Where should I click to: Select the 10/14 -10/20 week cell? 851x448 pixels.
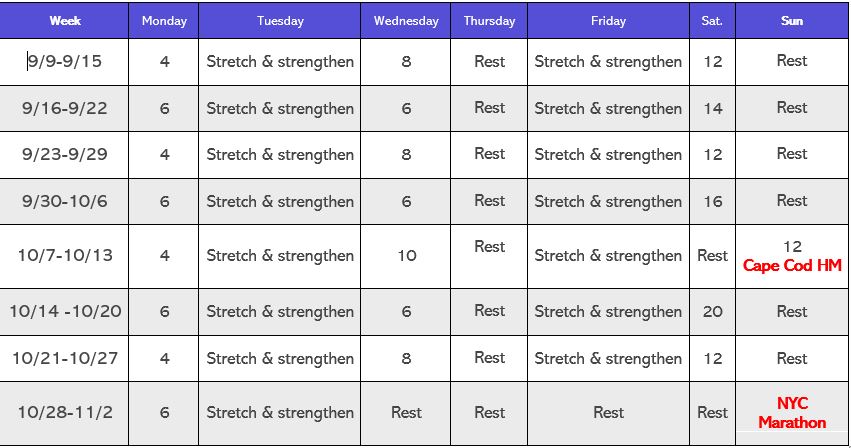(x=65, y=311)
